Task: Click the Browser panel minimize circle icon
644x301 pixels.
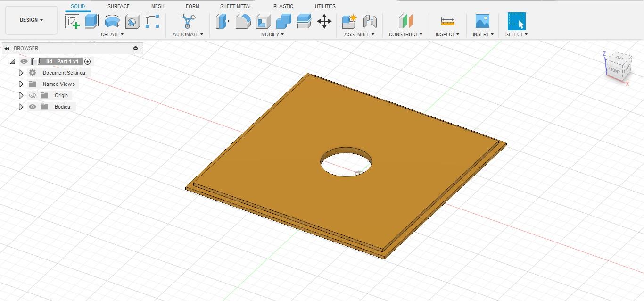Action: (136, 48)
